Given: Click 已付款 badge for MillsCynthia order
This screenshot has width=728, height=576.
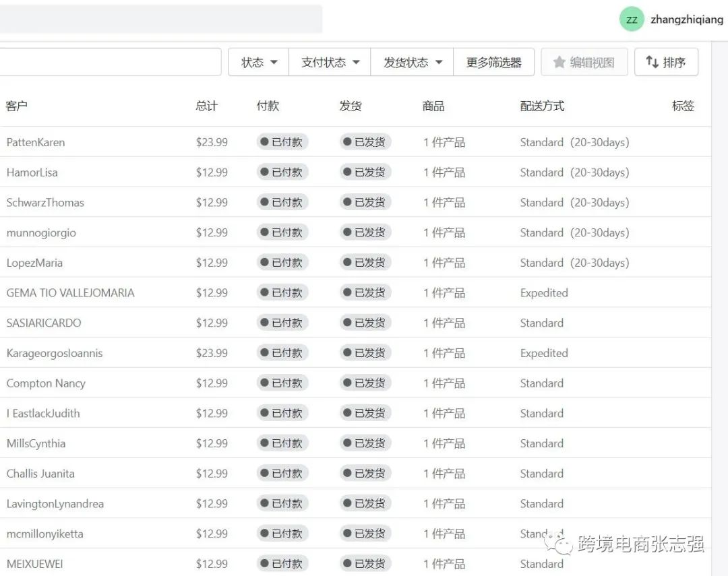Looking at the screenshot, I should [x=282, y=443].
